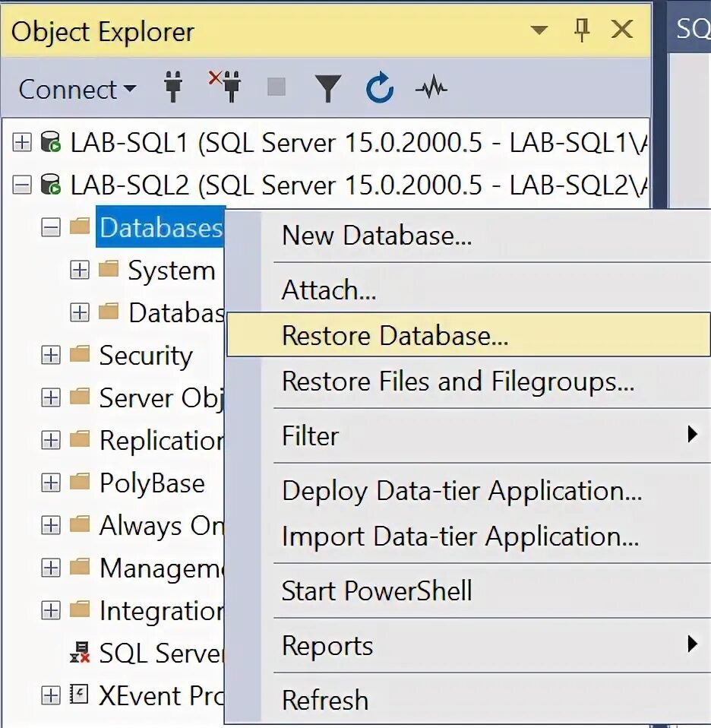Viewport: 711px width, 728px height.
Task: Select the Security tree item
Action: tap(146, 356)
